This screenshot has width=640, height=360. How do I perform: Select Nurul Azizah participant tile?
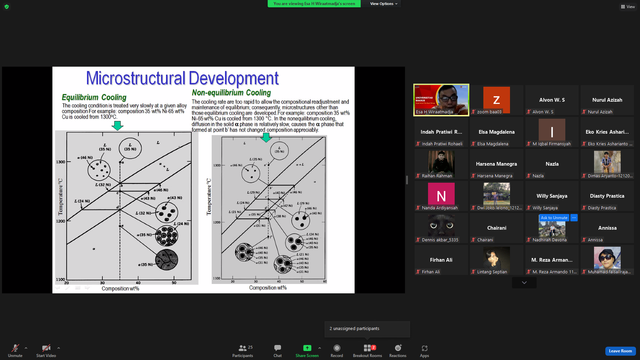pos(607,100)
